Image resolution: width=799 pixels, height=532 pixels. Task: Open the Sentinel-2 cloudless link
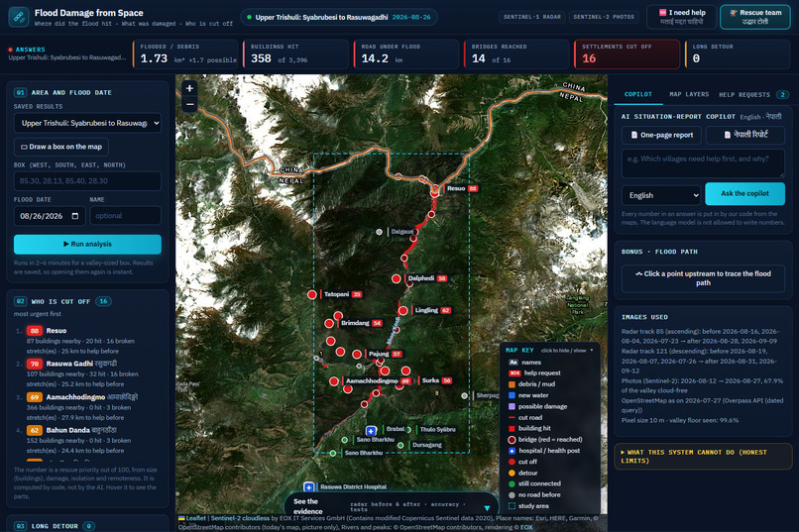tap(240, 518)
